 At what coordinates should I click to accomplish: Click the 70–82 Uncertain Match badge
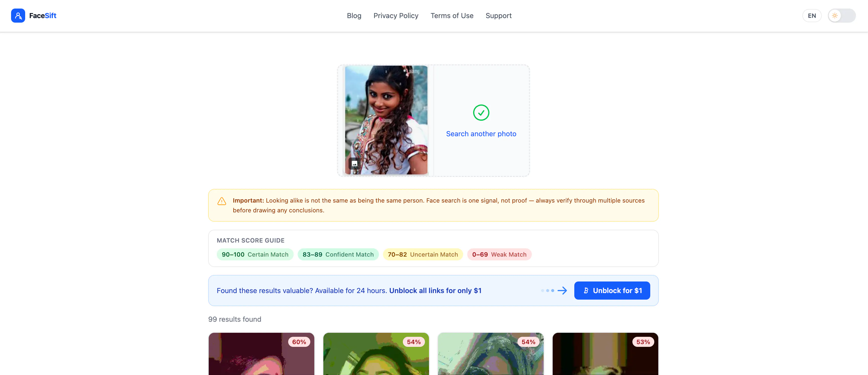pos(422,254)
